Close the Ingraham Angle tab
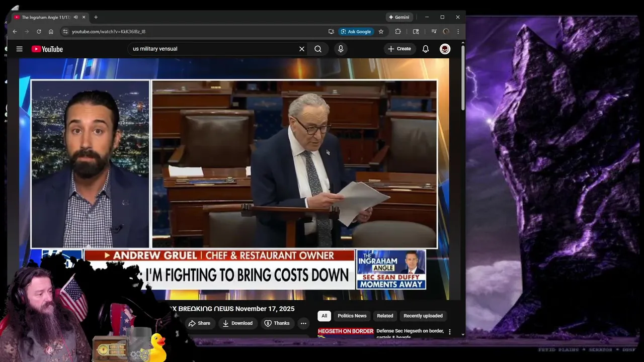Image resolution: width=644 pixels, height=362 pixels. pyautogui.click(x=84, y=17)
